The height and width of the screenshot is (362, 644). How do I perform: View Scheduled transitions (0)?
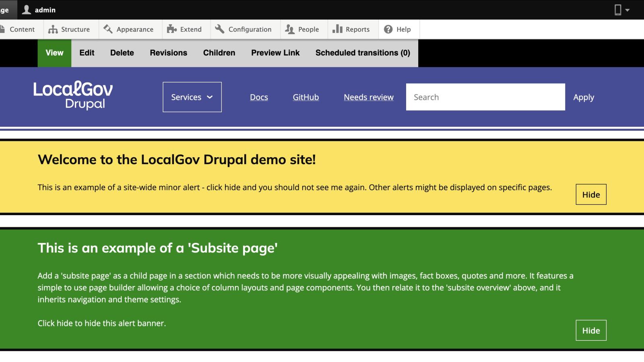(363, 53)
